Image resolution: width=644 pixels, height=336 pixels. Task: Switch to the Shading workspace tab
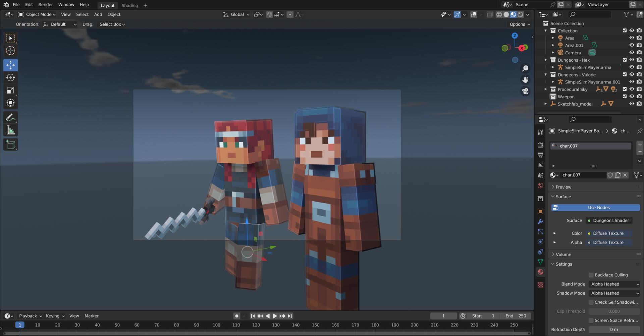pyautogui.click(x=129, y=5)
